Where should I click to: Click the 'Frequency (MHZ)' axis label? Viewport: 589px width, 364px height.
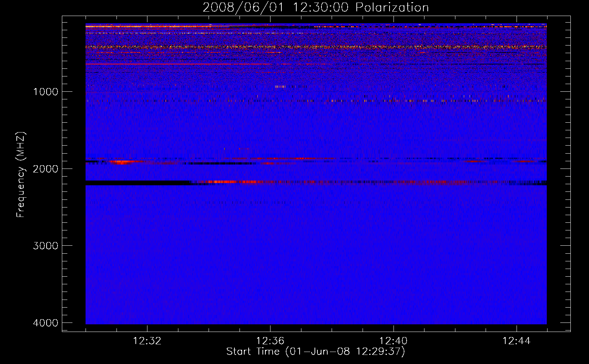click(21, 175)
